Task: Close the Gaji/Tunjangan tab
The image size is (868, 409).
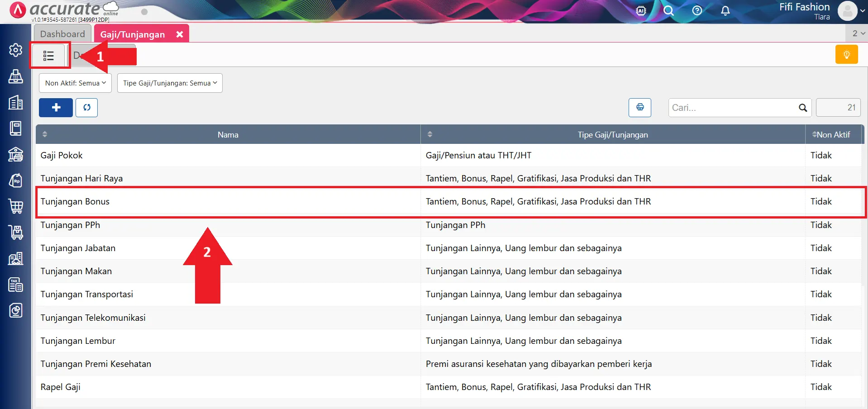Action: [180, 34]
